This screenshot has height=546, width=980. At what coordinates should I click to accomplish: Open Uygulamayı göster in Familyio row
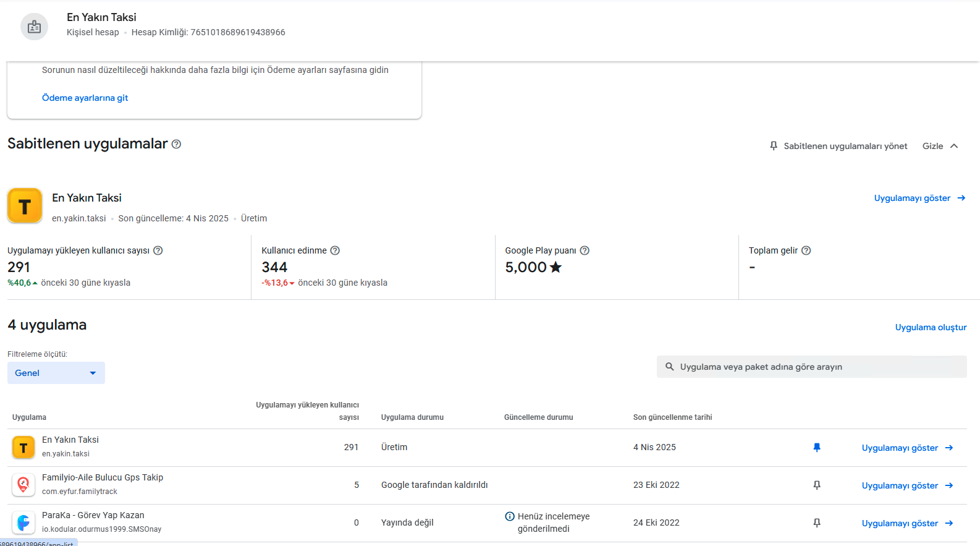908,485
